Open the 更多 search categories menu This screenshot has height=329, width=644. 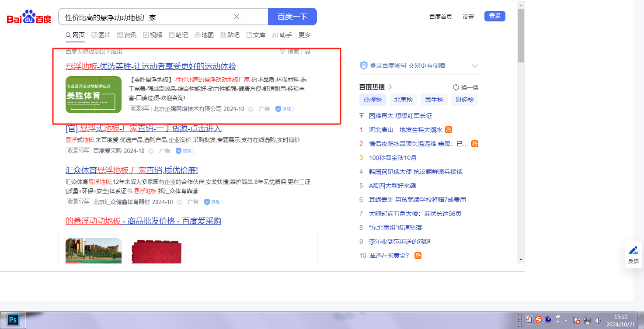coord(305,35)
